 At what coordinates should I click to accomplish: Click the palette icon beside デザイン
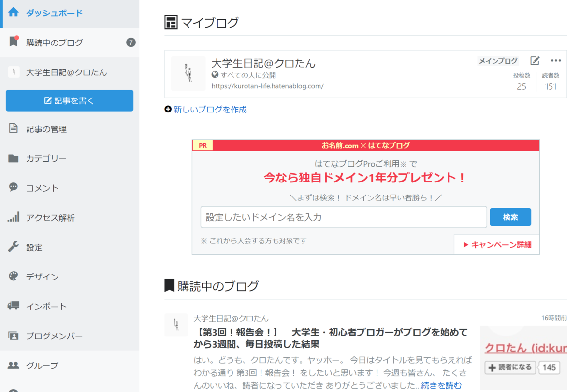(14, 276)
